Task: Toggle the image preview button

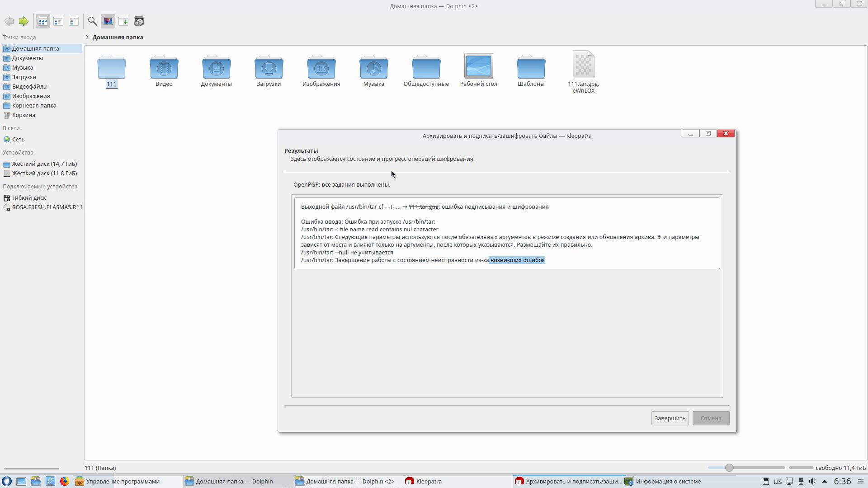Action: [108, 21]
